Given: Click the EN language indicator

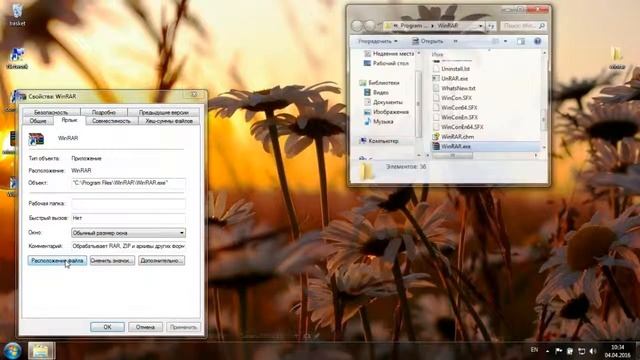Looking at the screenshot, I should point(534,350).
